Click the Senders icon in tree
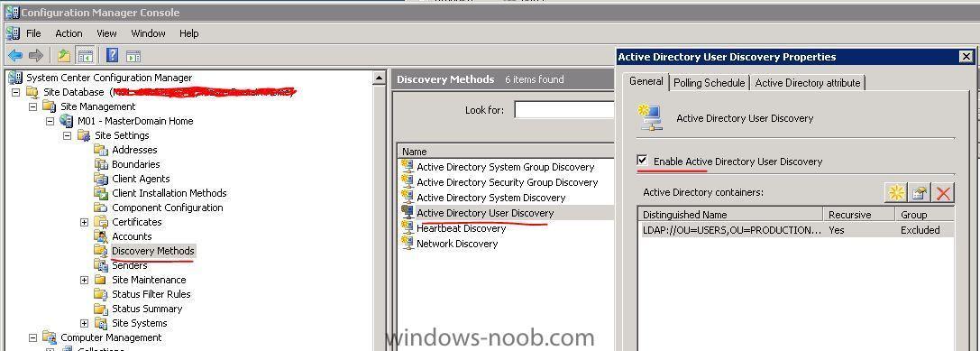 click(101, 265)
